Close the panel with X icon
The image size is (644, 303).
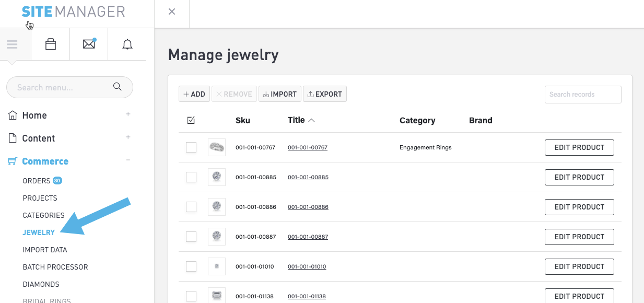[172, 12]
